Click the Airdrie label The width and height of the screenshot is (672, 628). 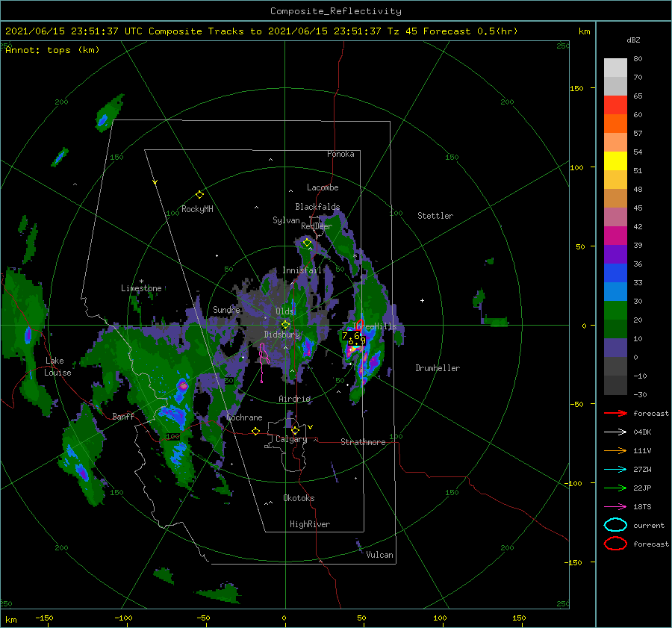click(x=294, y=399)
